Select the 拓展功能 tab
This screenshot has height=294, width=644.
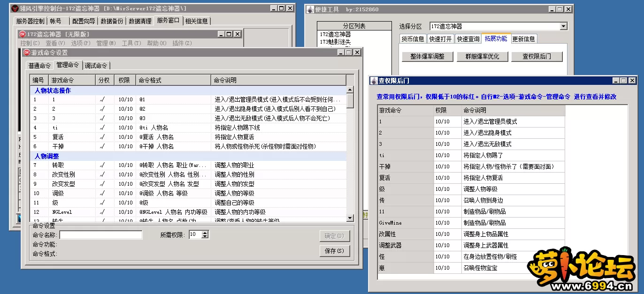click(x=496, y=38)
